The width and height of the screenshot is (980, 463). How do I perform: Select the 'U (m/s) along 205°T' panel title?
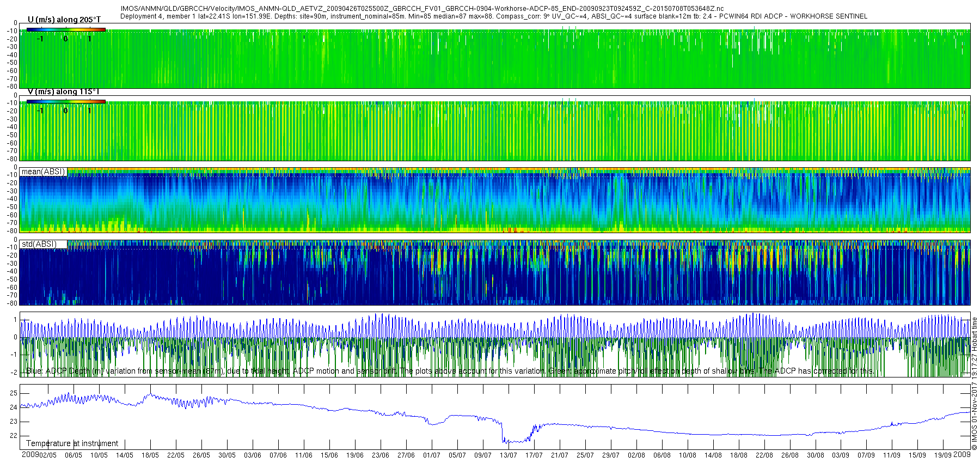click(x=64, y=20)
